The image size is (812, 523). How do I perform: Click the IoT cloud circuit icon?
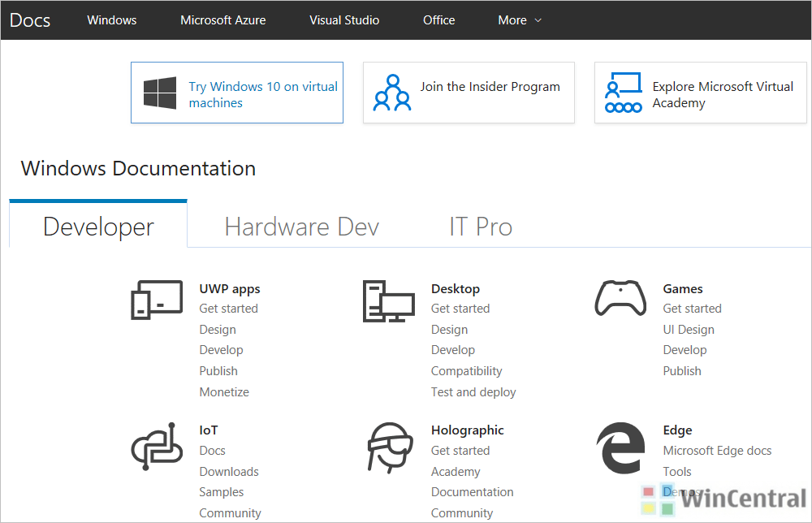point(157,447)
